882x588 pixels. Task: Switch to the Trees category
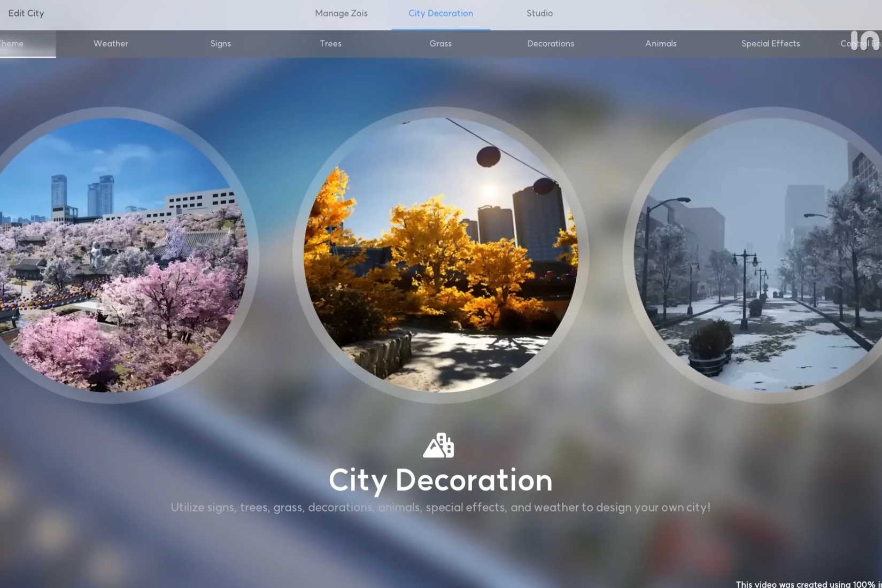point(330,44)
